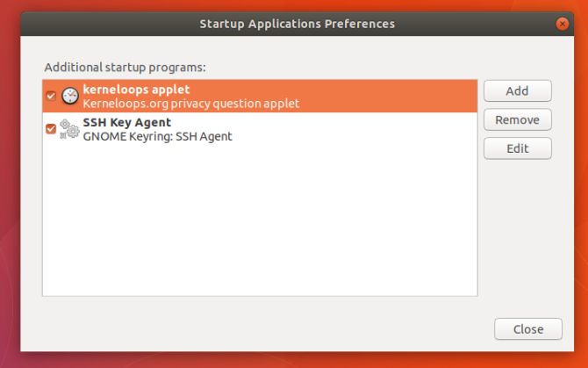Click the 'Kerneloops.org privacy question applet' description text
The image size is (588, 368).
pos(191,104)
